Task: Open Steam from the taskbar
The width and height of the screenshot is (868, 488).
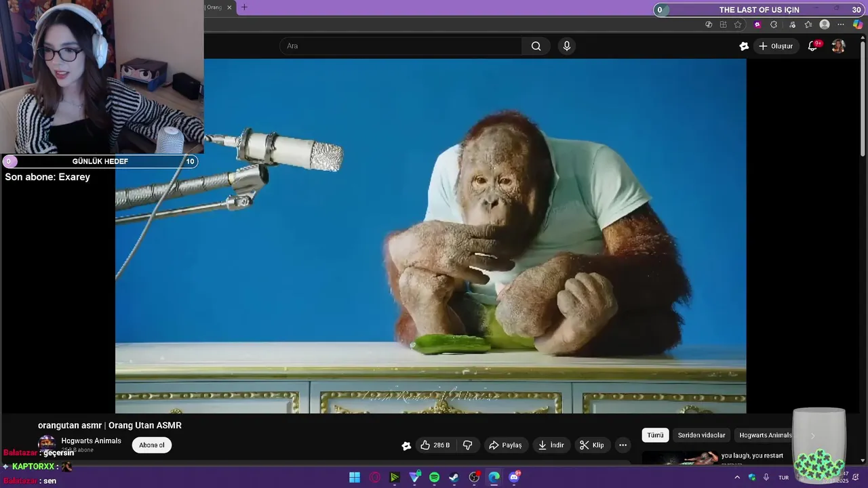Action: tap(454, 477)
